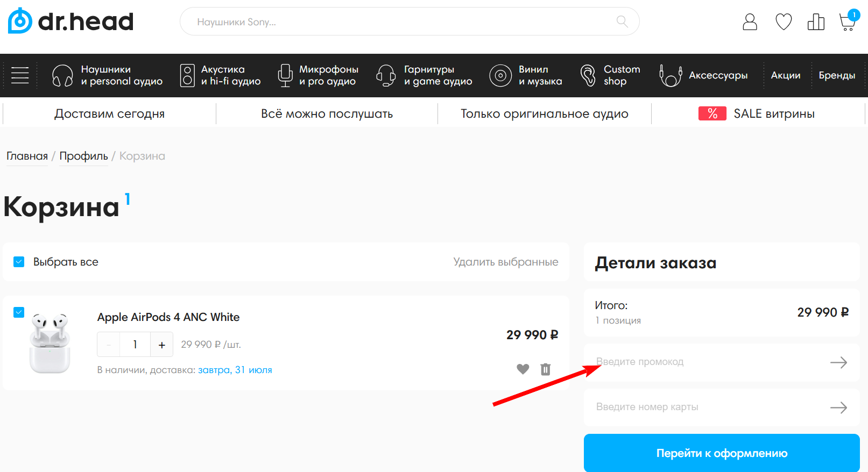
Task: Open 'Наушники и personal аудио' menu
Action: (108, 75)
